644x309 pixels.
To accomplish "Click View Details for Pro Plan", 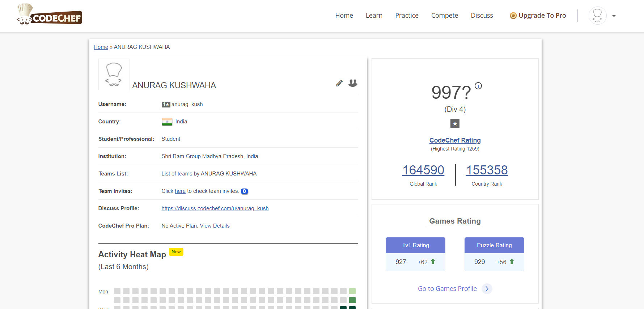I will (215, 226).
